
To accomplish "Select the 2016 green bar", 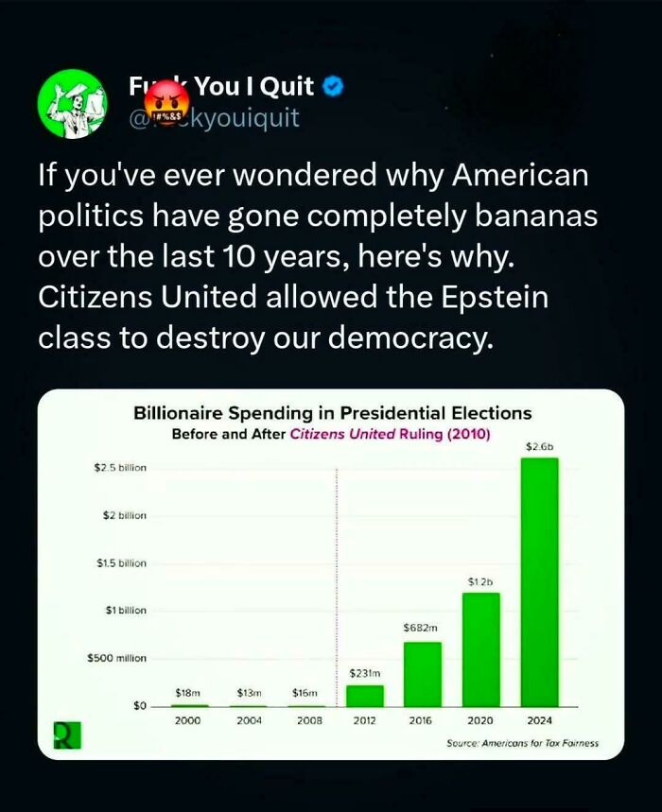I will (423, 674).
